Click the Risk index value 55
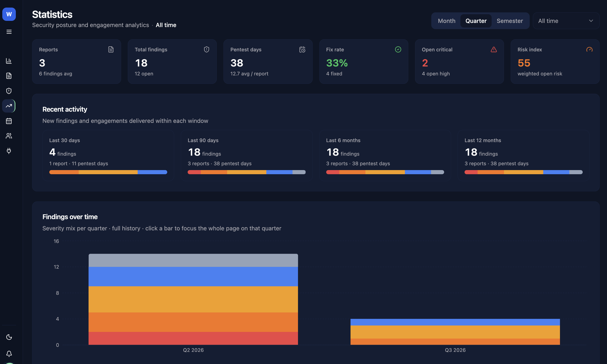The image size is (607, 364). (x=524, y=63)
